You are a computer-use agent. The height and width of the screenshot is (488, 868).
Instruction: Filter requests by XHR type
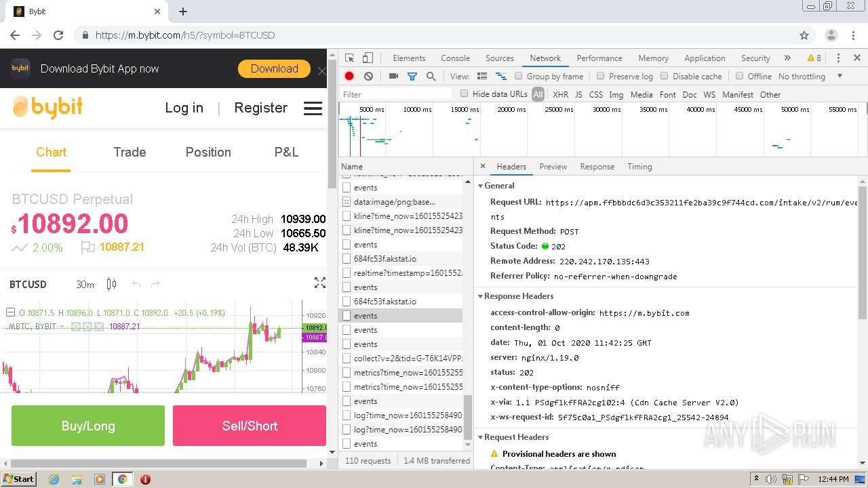click(x=560, y=95)
